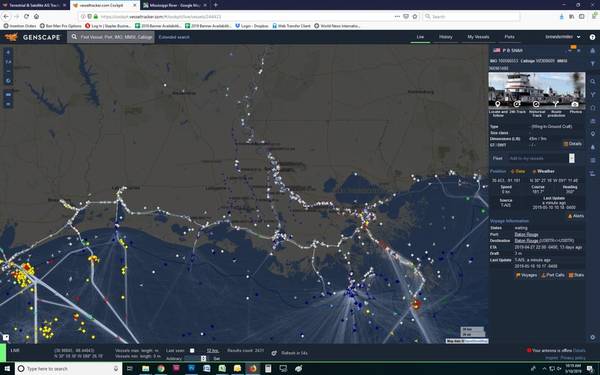This screenshot has height=375, width=600.
Task: Toggle the Last seen checkbox
Action: click(x=192, y=351)
